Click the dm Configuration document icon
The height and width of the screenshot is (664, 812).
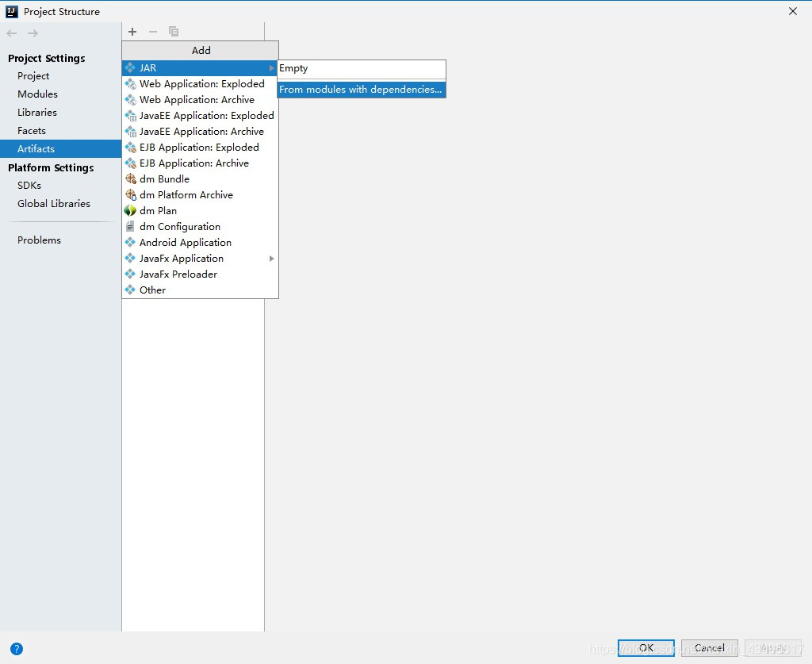[x=131, y=226]
